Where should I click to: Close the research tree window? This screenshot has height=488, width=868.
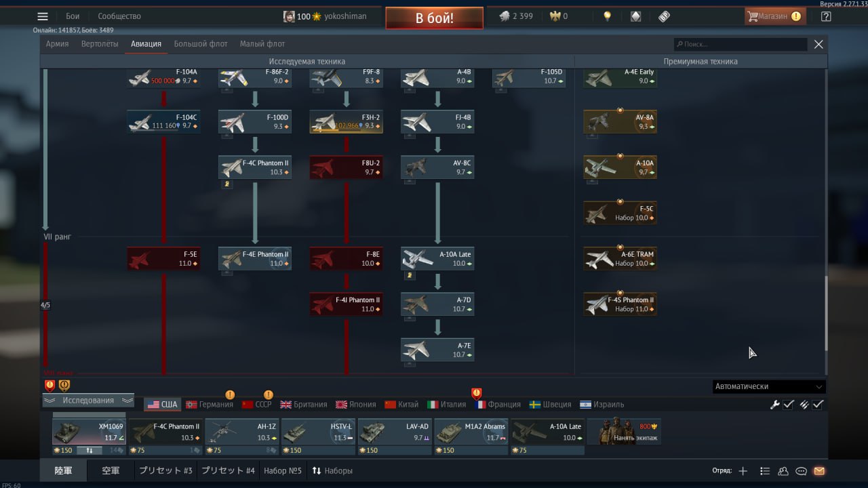click(x=818, y=44)
